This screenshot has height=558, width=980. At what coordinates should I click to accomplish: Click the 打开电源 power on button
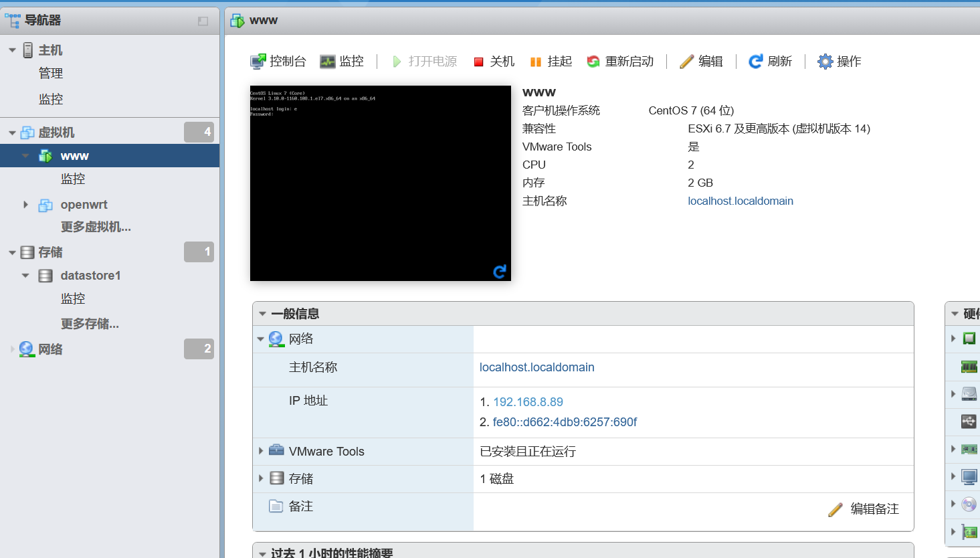(x=424, y=62)
